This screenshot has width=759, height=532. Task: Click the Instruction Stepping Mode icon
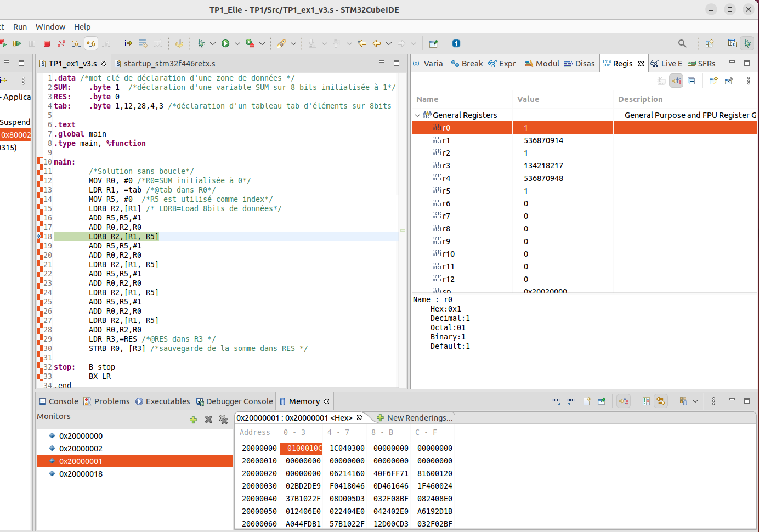128,43
